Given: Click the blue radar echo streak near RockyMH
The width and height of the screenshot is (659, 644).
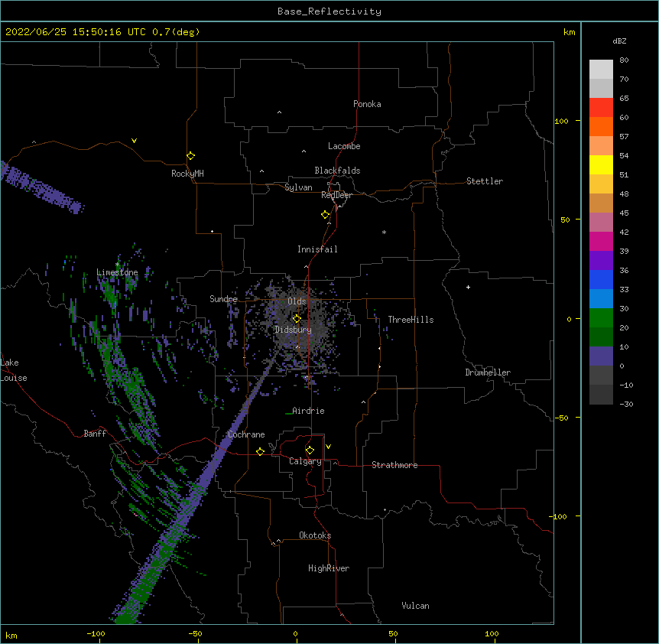Looking at the screenshot, I should pyautogui.click(x=42, y=187).
